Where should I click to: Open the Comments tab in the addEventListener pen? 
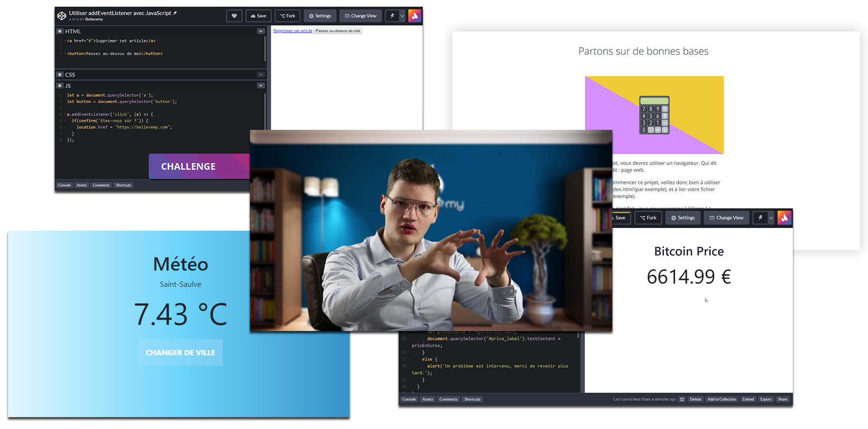tap(101, 185)
